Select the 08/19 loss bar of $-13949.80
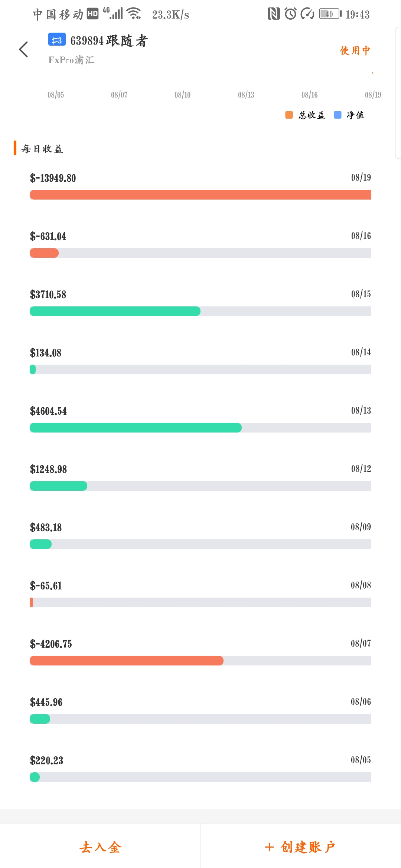 (x=200, y=195)
